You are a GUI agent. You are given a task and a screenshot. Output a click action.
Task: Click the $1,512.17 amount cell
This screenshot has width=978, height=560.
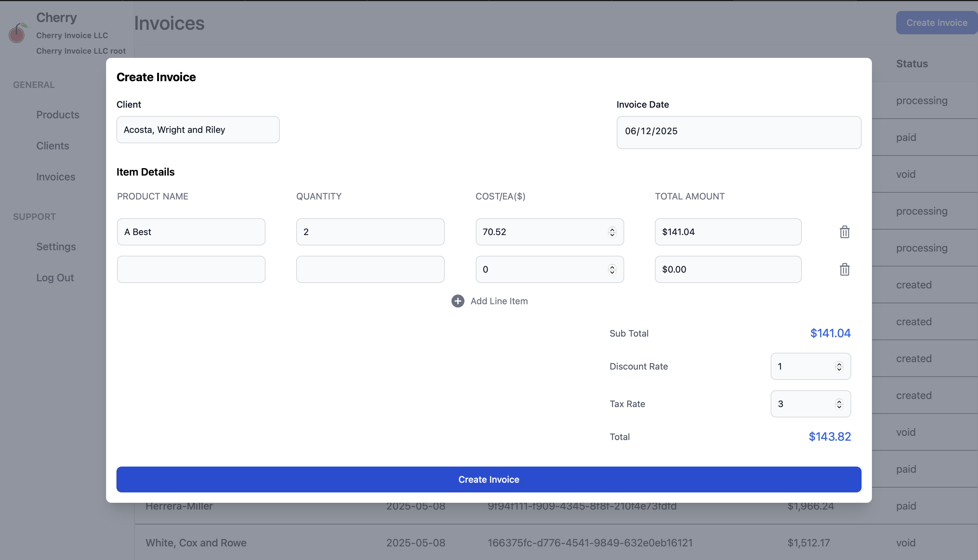[808, 543]
